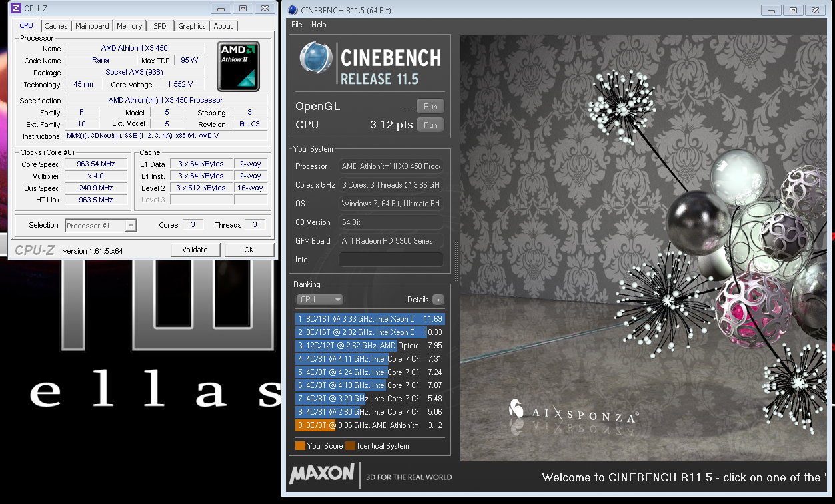Click the CPU score 3.12 pts text
This screenshot has width=835, height=504.
click(x=391, y=125)
